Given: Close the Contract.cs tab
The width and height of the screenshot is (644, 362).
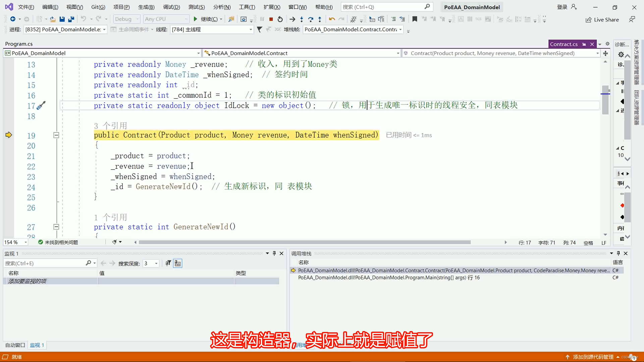Looking at the screenshot, I should tap(592, 44).
